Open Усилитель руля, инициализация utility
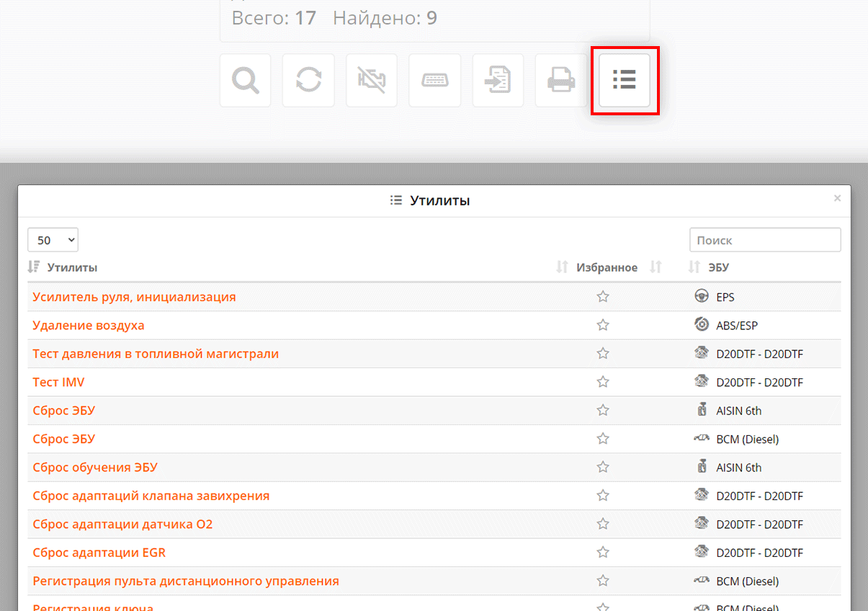Viewport: 868px width, 611px height. click(x=134, y=297)
